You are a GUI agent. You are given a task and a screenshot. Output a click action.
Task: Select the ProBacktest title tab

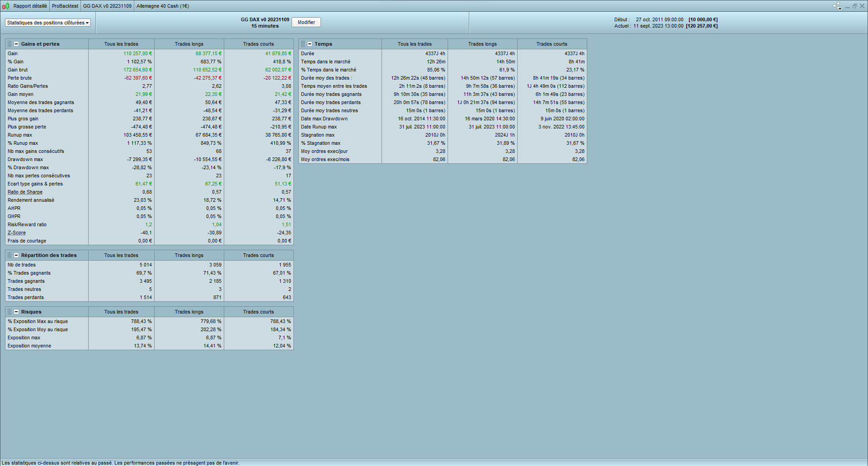[65, 6]
